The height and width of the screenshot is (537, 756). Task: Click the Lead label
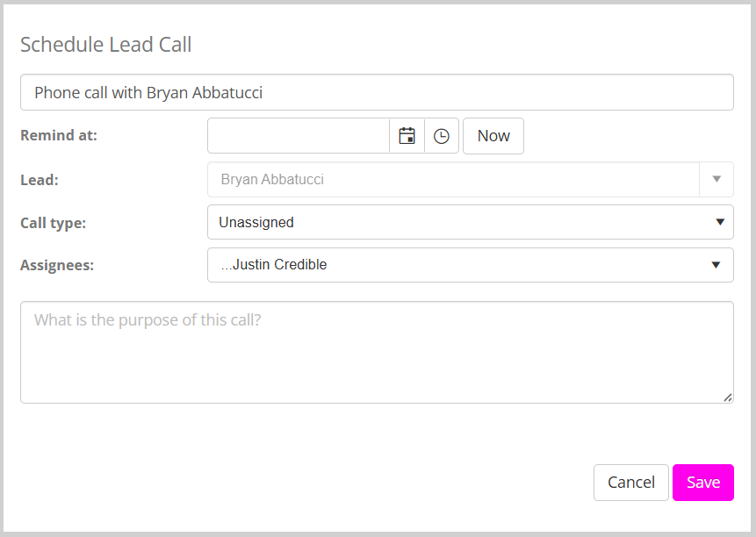39,179
